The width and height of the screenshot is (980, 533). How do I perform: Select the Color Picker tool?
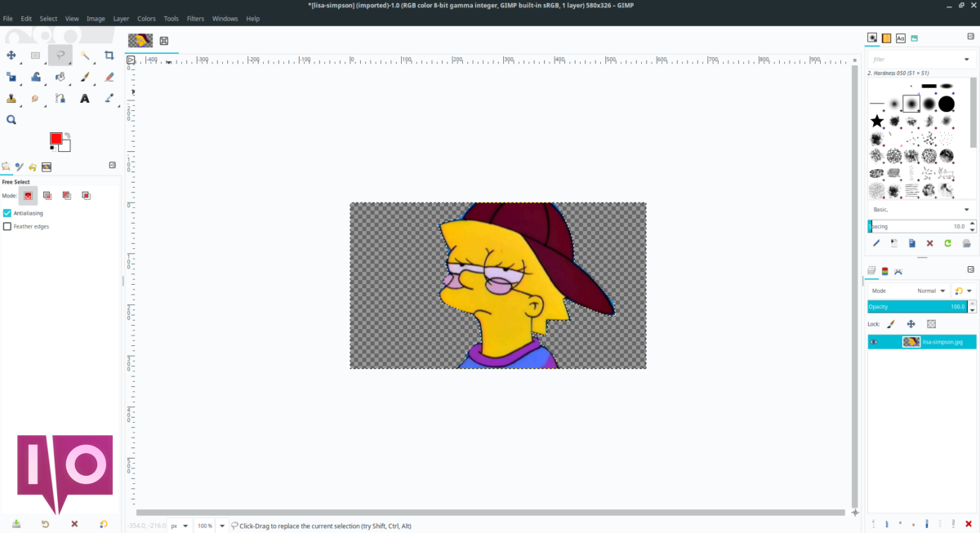pos(109,98)
